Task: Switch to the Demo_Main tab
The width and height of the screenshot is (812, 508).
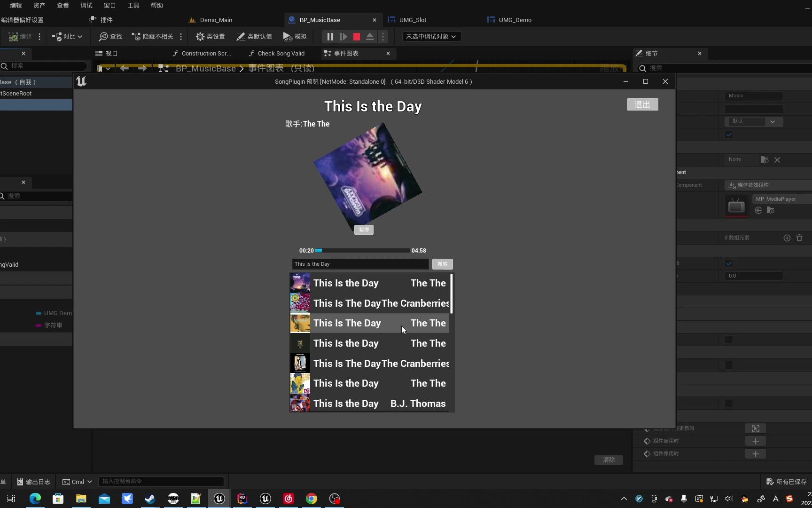Action: (x=216, y=20)
